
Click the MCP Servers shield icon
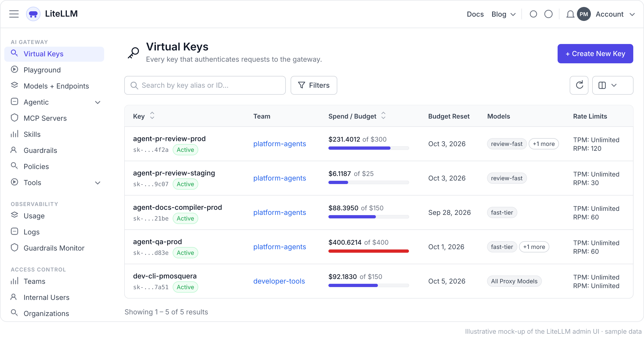tap(14, 117)
